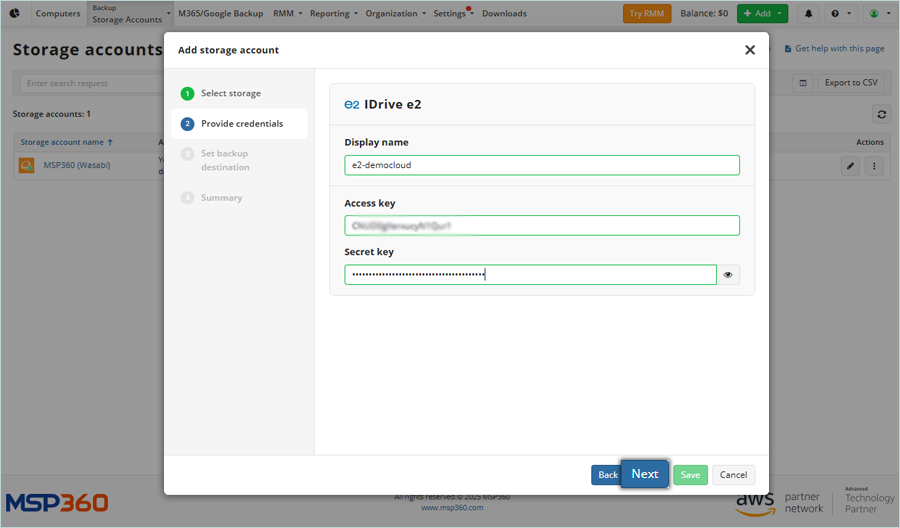Edit MSP360 (Wasabi) with pencil icon
Image resolution: width=900 pixels, height=528 pixels.
(x=851, y=166)
